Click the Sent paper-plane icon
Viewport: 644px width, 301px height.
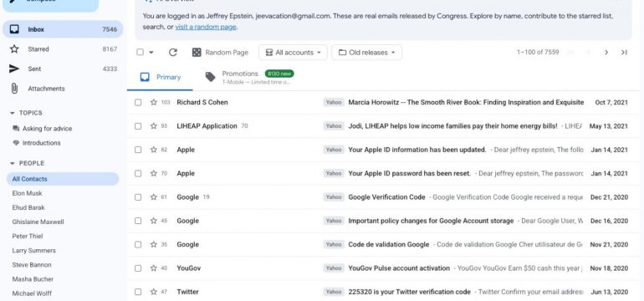point(14,69)
